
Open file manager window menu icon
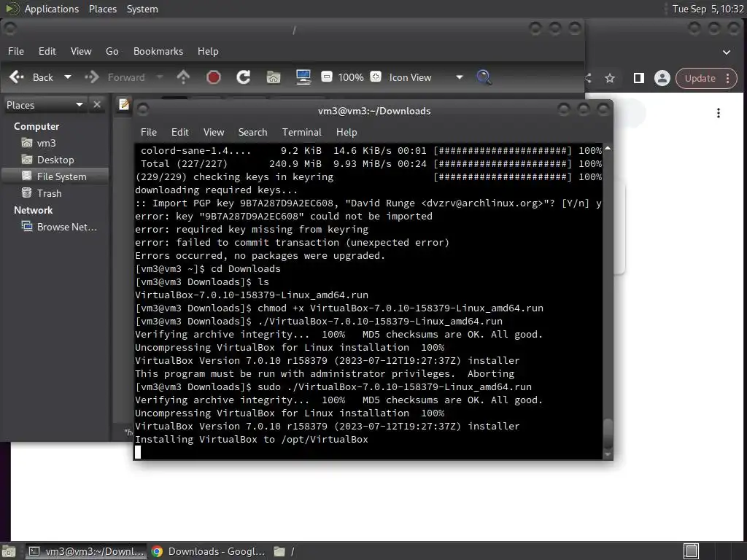coord(10,28)
